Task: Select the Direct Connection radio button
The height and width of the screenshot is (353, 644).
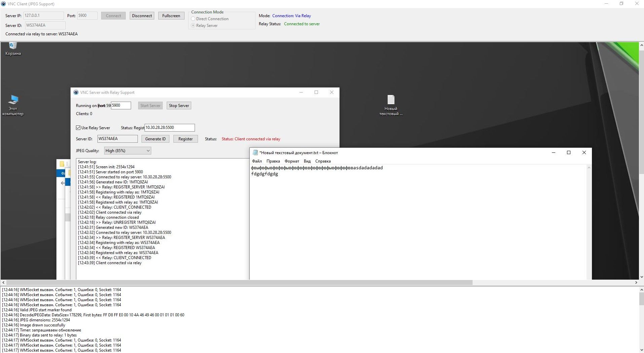Action: tap(193, 19)
